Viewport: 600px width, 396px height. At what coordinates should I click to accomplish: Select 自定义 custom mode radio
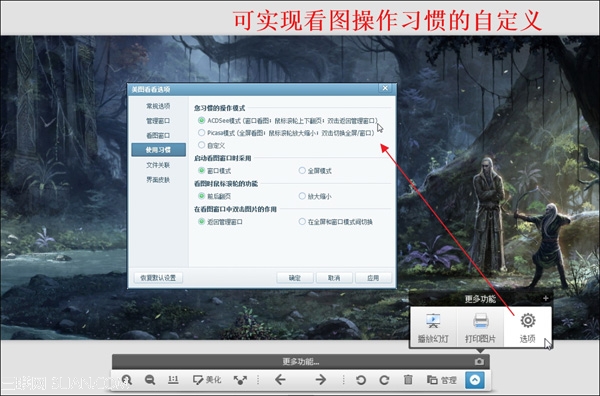(202, 145)
